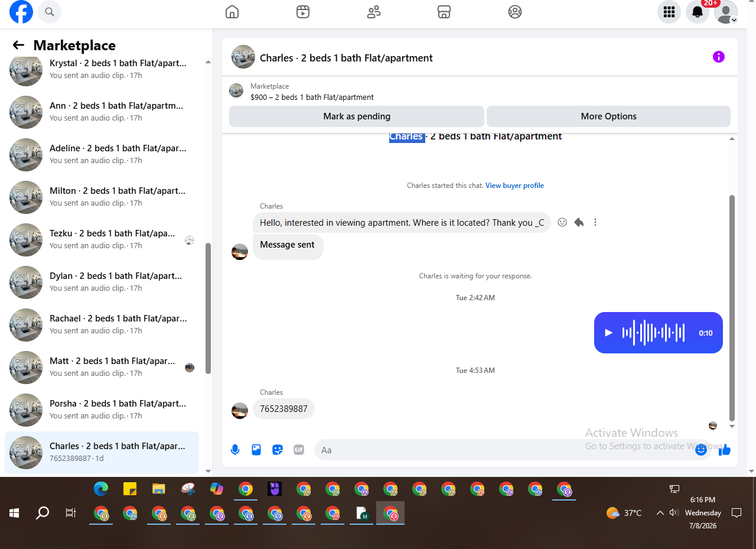This screenshot has width=756, height=549.
Task: Open the Friends tab
Action: coord(374,12)
